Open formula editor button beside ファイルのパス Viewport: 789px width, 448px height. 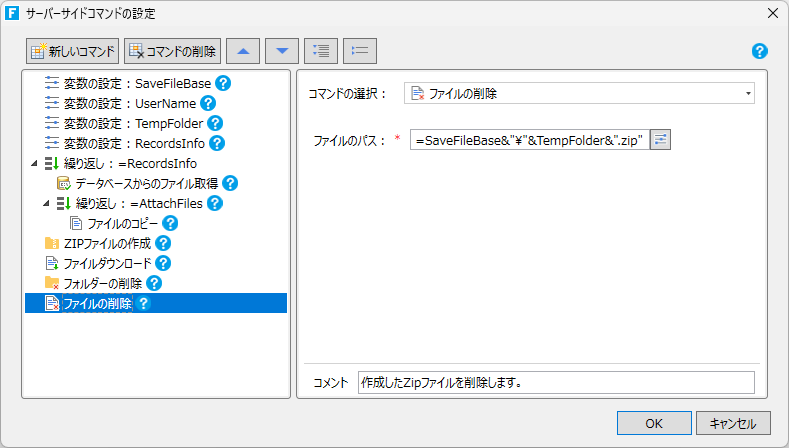(x=661, y=140)
